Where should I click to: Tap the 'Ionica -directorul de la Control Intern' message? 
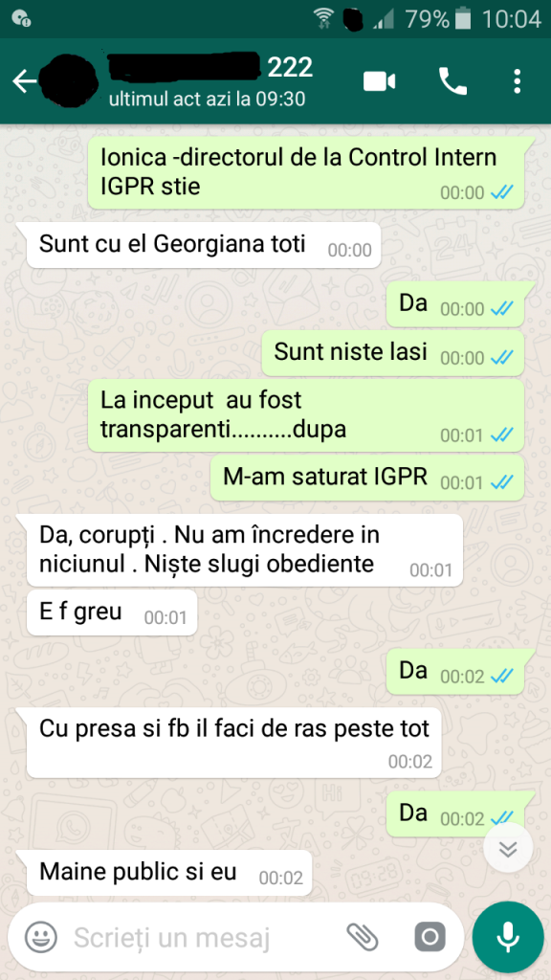[x=306, y=172]
